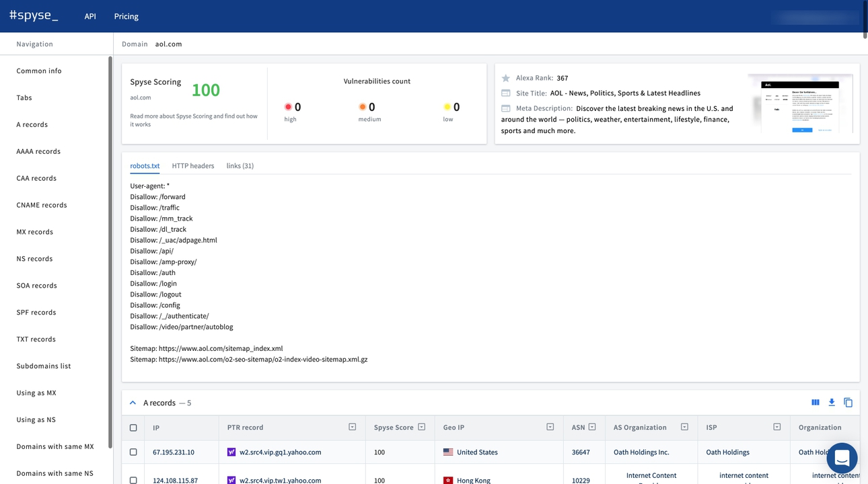Image resolution: width=868 pixels, height=484 pixels.
Task: Collapse the A records section chevron
Action: 133,402
